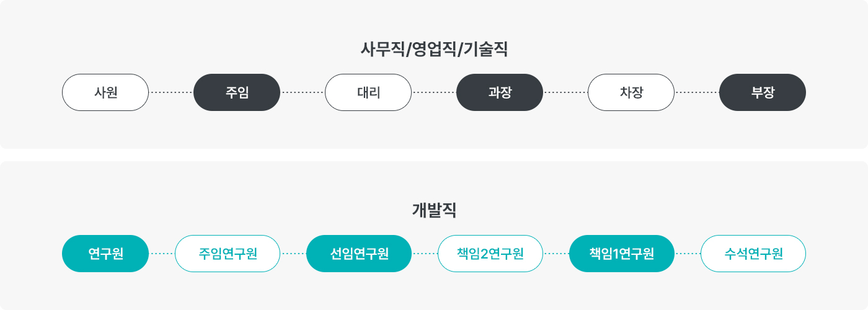868x310 pixels.
Task: Click the teal 선임연구원 pill
Action: (359, 254)
